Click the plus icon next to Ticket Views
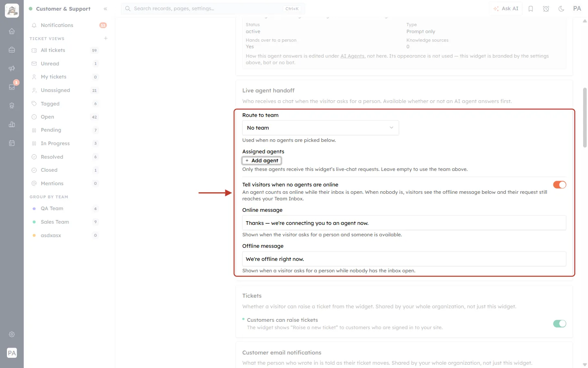This screenshot has height=368, width=588. point(106,38)
